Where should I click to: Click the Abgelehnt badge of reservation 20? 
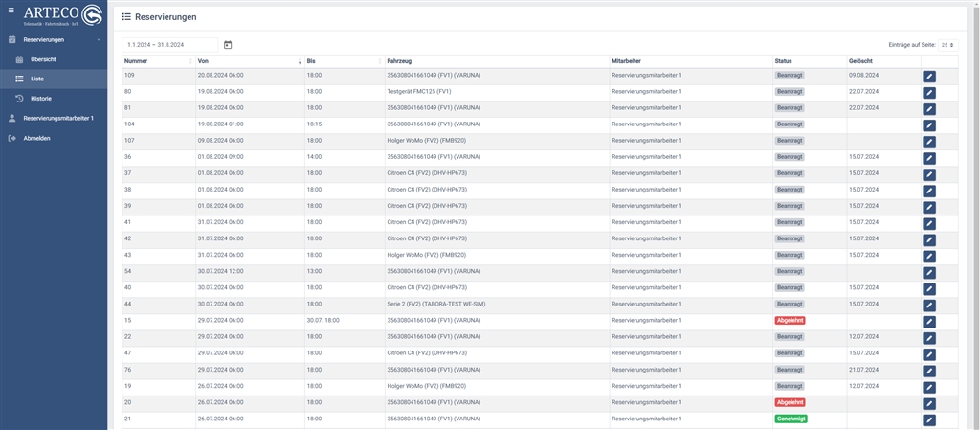(790, 402)
